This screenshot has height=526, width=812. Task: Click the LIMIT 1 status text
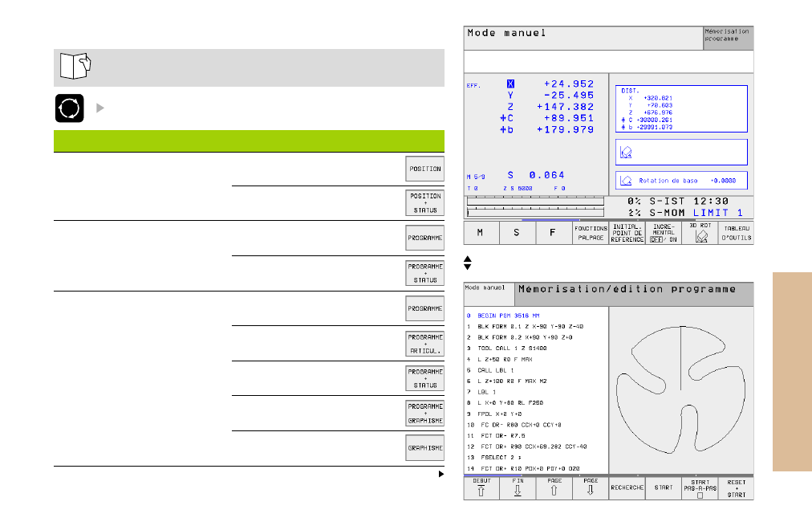pos(718,213)
